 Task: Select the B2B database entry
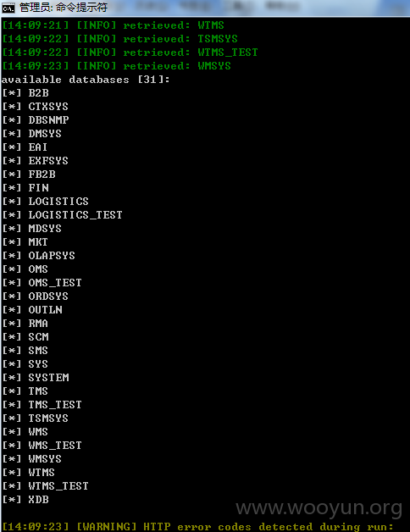tap(25, 93)
